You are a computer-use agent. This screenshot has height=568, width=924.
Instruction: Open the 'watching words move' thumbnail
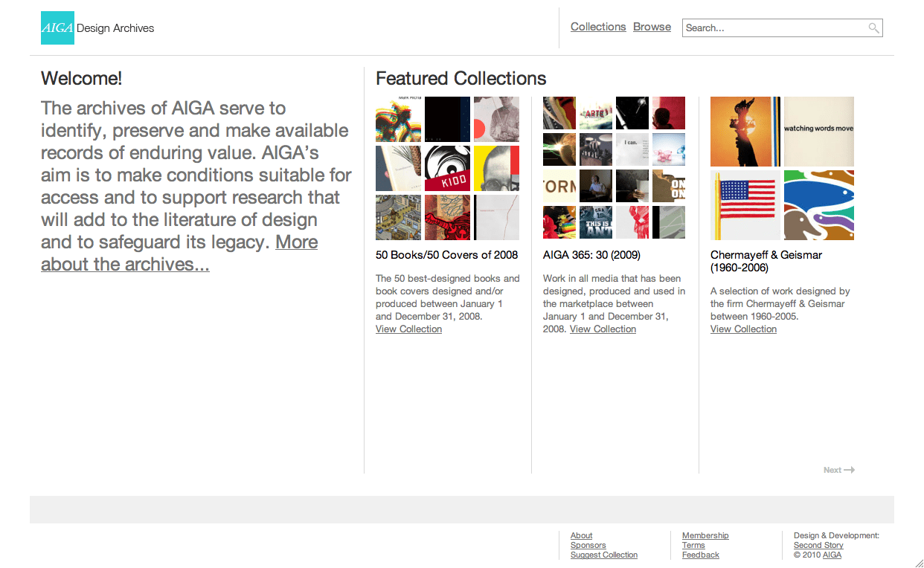pos(819,132)
